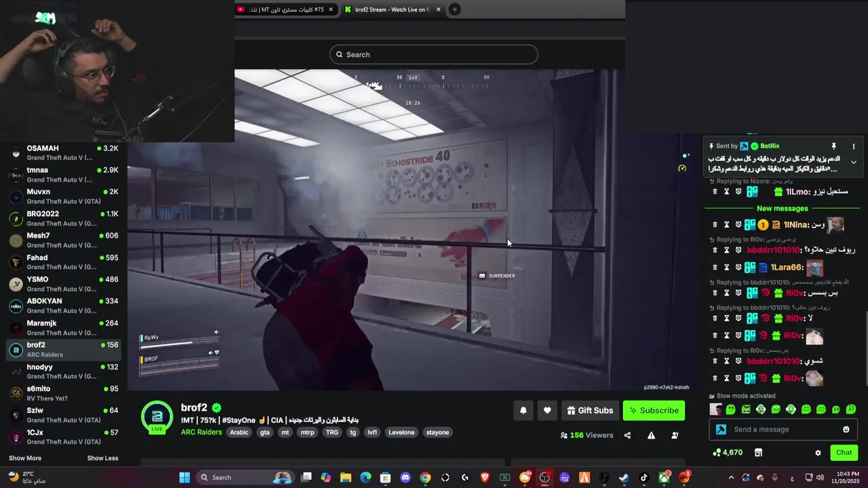Click the Gift Subs button

pos(589,410)
